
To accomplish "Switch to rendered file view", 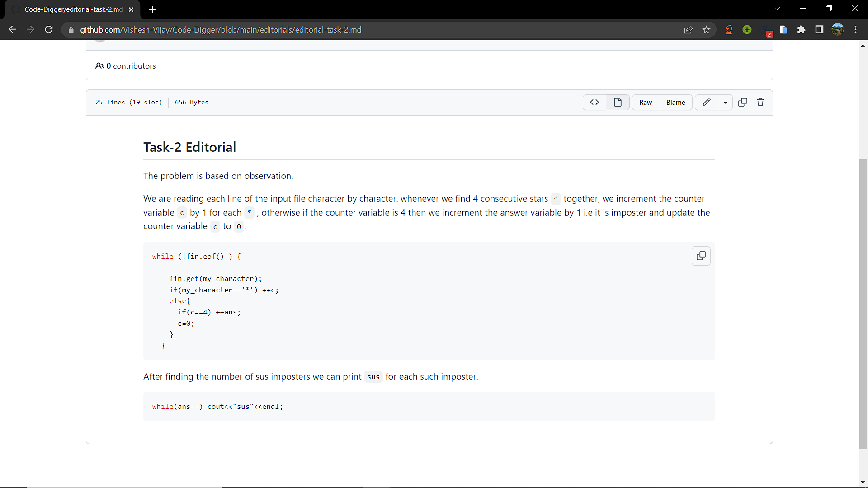I will click(618, 103).
